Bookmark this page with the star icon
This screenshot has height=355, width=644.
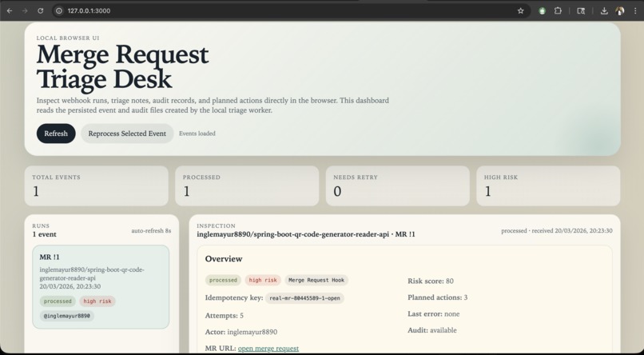(520, 10)
